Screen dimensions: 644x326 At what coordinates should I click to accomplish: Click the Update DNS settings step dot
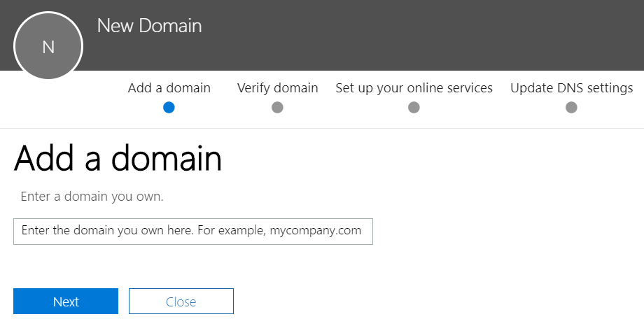click(x=571, y=108)
